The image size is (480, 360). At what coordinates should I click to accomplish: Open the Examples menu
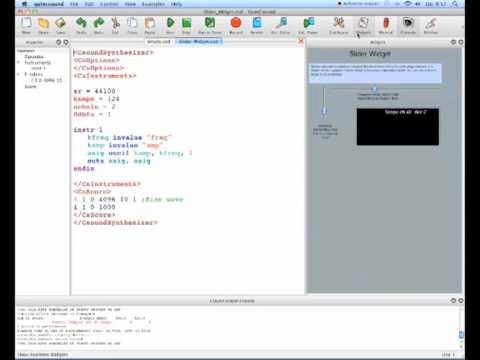(153, 4)
